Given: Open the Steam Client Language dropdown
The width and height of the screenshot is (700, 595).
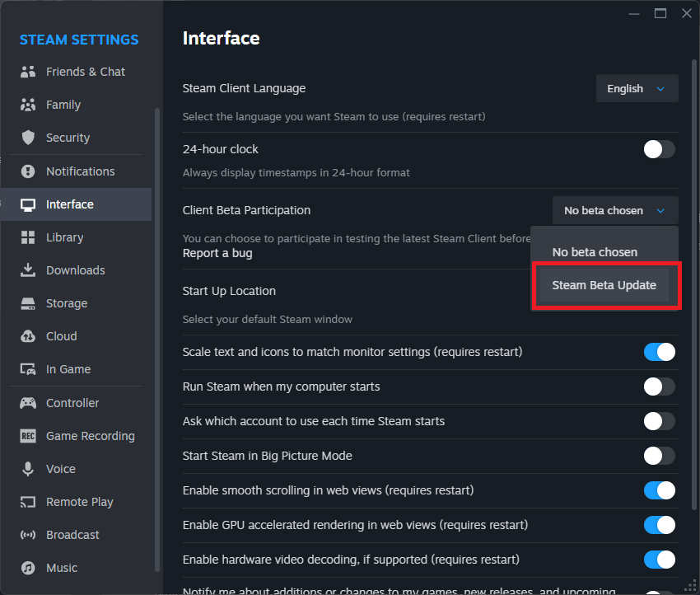Looking at the screenshot, I should pyautogui.click(x=637, y=88).
